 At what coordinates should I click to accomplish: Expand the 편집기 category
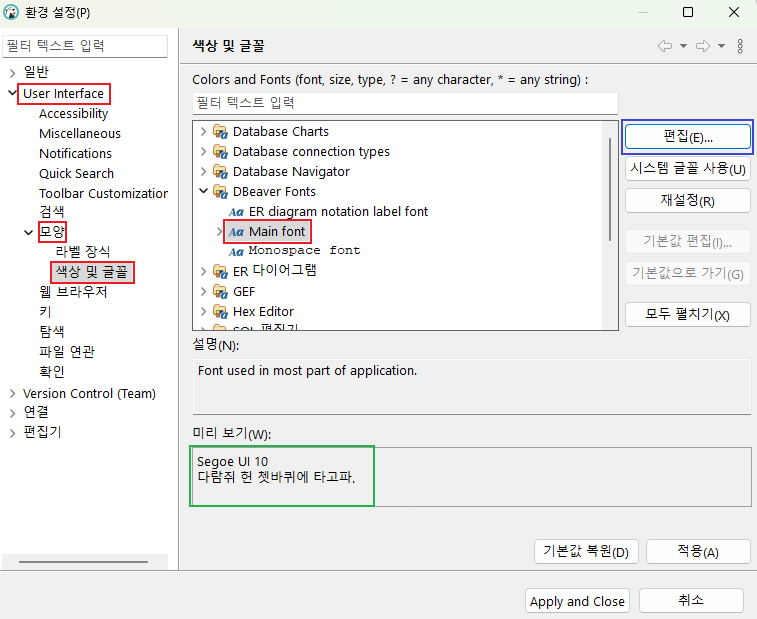click(x=13, y=433)
